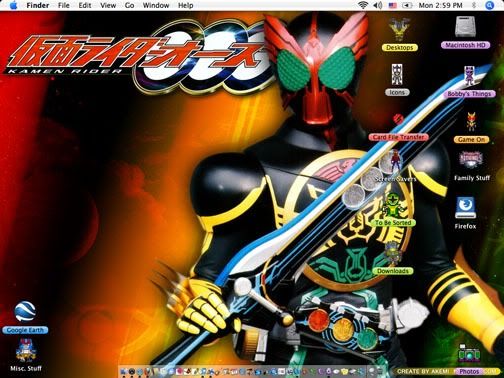
Task: Click the Wi-Fi status icon
Action: click(x=363, y=5)
